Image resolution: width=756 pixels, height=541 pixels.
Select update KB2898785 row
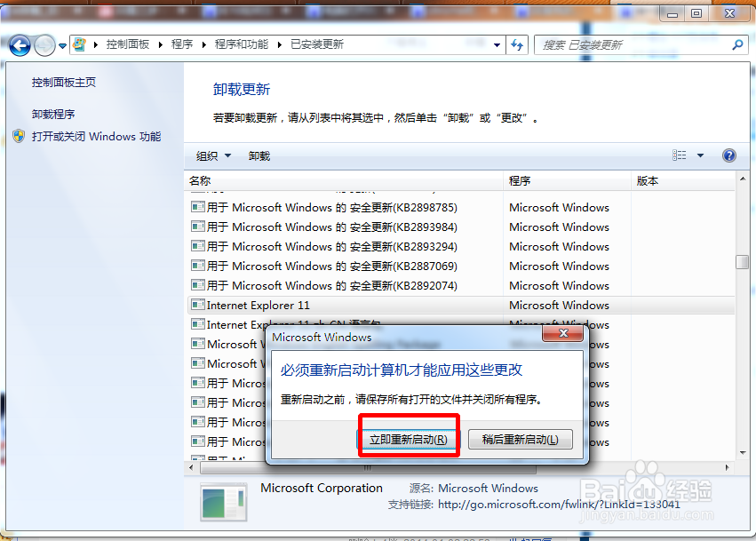[x=460, y=207]
